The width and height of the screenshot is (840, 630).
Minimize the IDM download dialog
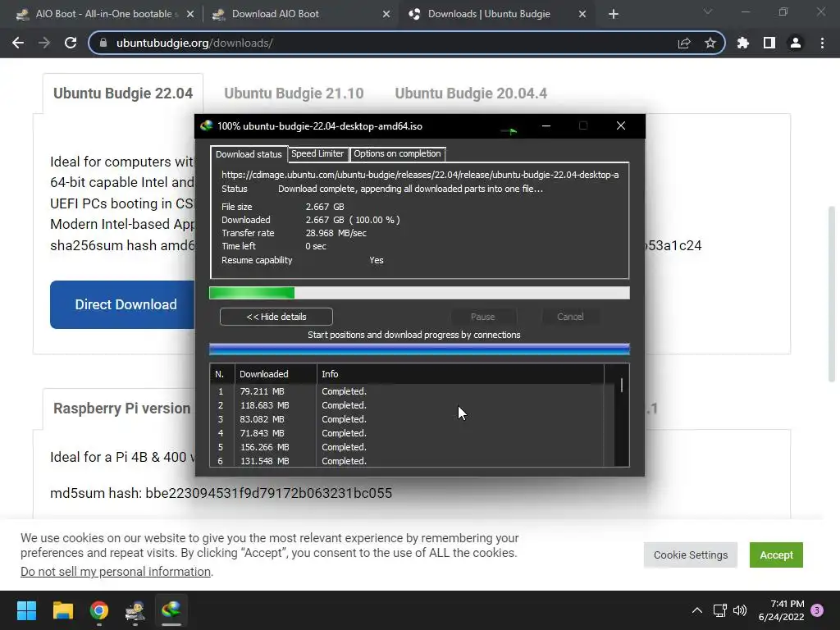[x=546, y=126]
